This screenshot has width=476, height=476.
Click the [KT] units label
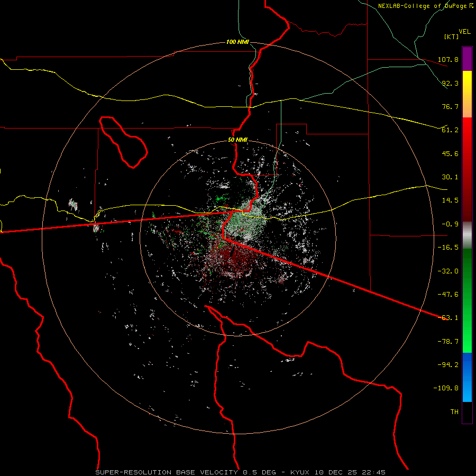point(451,36)
